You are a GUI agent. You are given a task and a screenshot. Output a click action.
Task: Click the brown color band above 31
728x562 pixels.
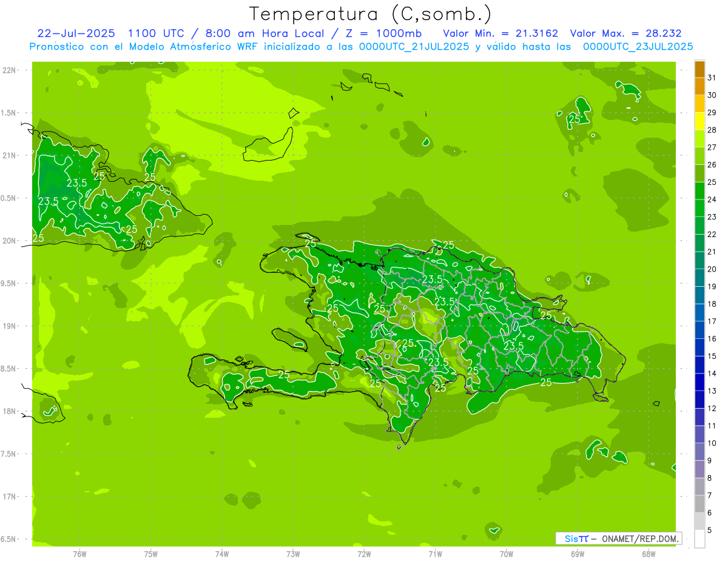[x=699, y=69]
